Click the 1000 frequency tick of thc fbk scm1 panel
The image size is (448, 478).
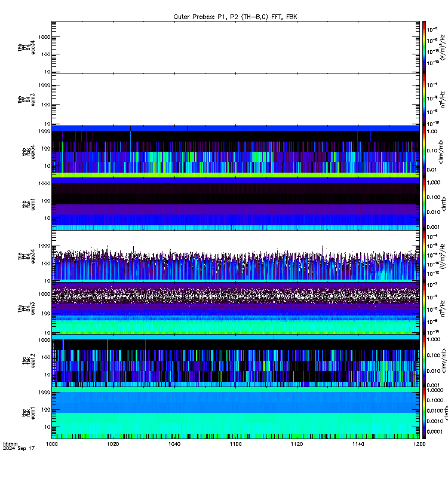click(x=44, y=393)
